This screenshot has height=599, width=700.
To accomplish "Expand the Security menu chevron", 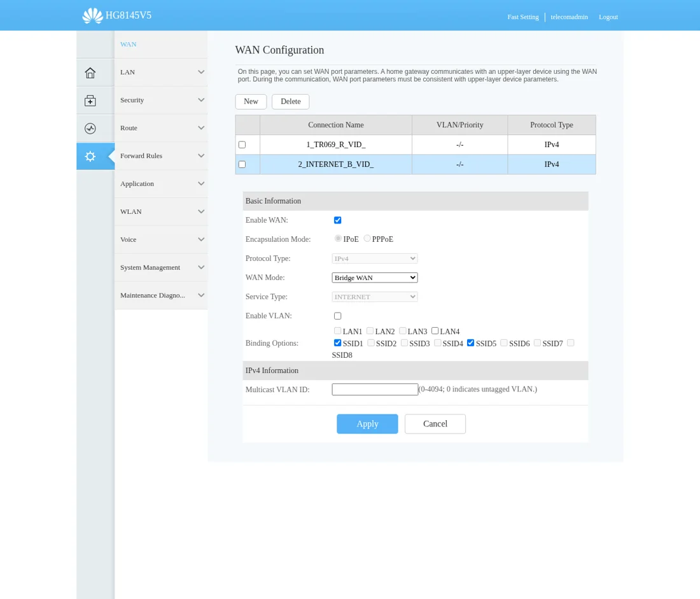I will pos(201,100).
